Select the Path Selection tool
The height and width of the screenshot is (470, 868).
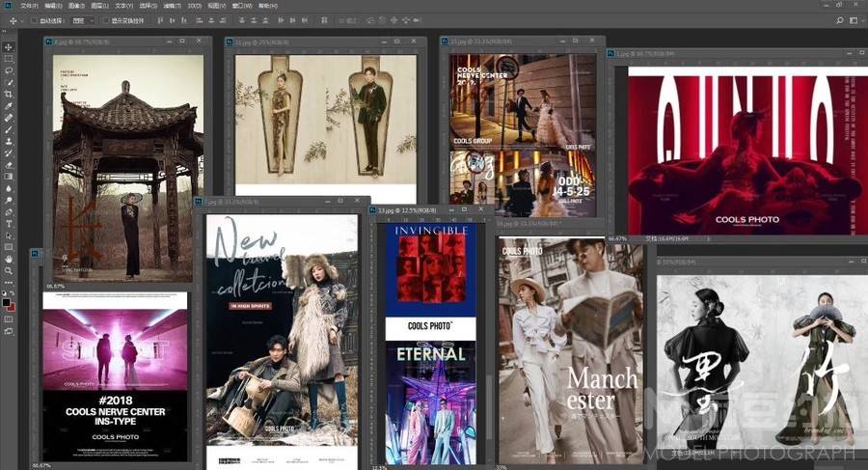[x=9, y=235]
